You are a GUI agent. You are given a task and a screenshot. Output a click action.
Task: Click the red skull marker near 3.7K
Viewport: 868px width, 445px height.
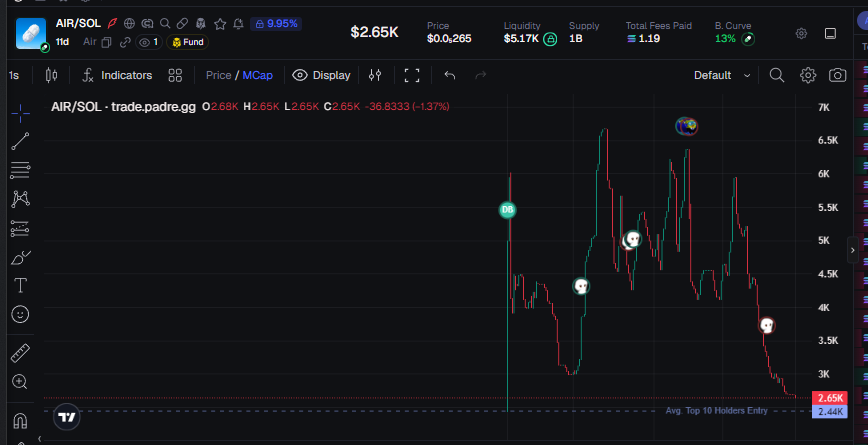coord(767,325)
